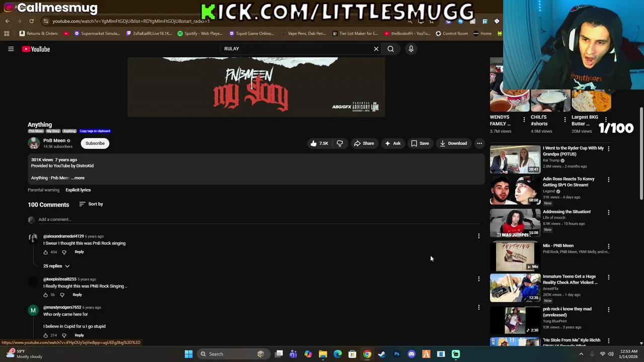Open options for Addressing the Situation video
Image resolution: width=644 pixels, height=362 pixels.
coord(608,213)
